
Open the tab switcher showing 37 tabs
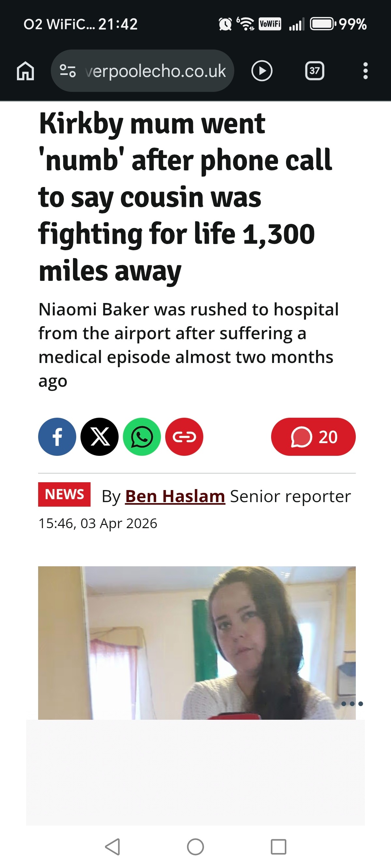[314, 71]
